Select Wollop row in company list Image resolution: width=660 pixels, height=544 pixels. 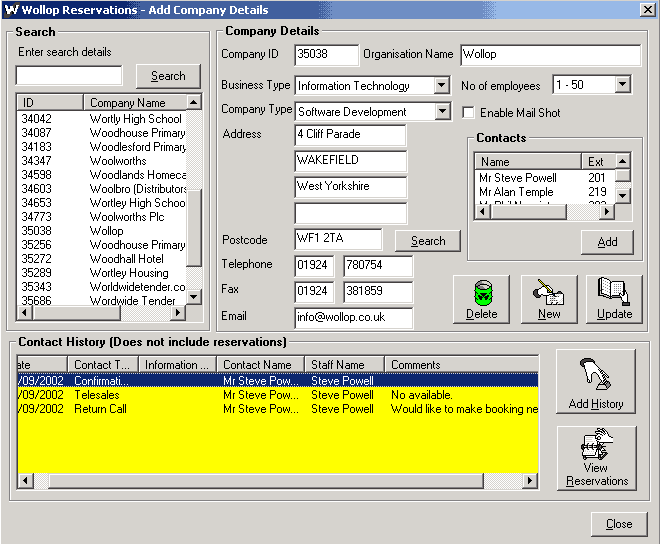pos(101,231)
